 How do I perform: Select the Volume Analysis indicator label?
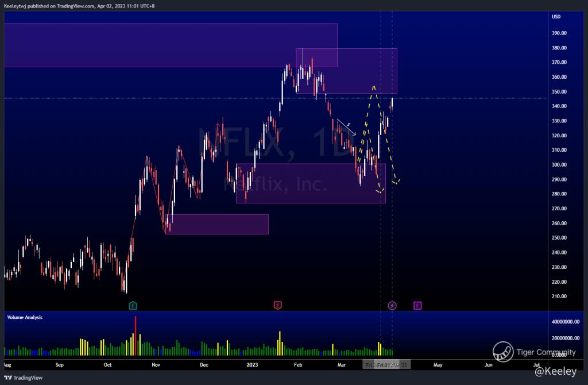pos(25,317)
